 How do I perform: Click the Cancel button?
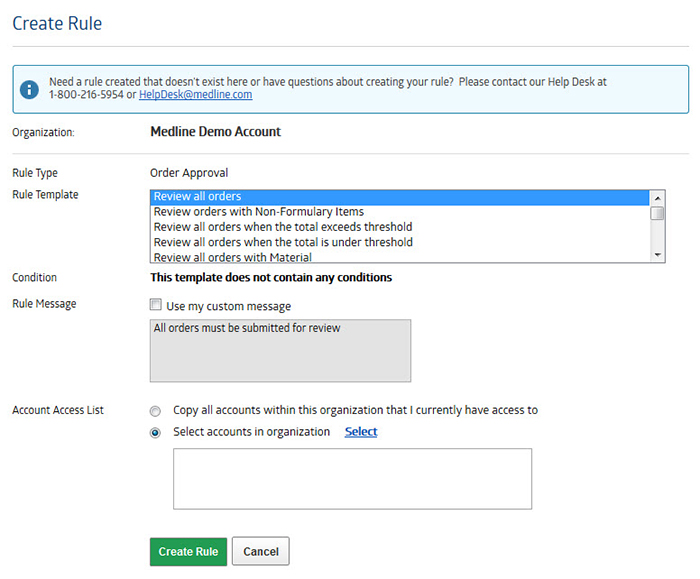261,551
